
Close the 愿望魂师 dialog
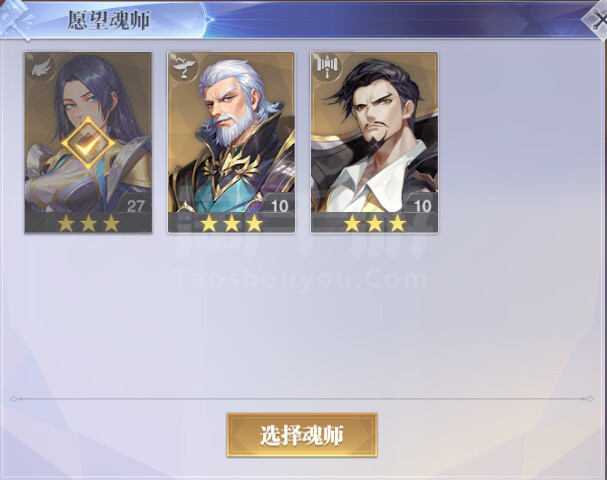[597, 21]
